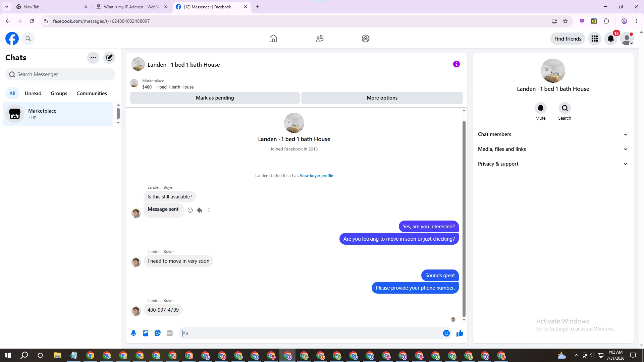This screenshot has height=362, width=644.
Task: Open the Facebook search magnifier
Action: 28,39
